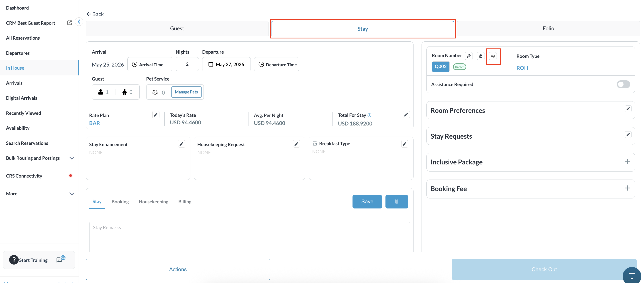
Task: Toggle the Assistance Required switch
Action: pos(623,84)
